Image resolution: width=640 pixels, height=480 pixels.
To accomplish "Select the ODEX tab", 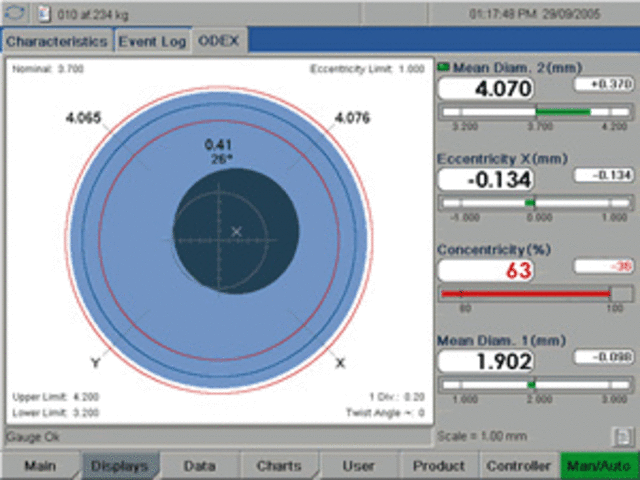I will pyautogui.click(x=219, y=42).
